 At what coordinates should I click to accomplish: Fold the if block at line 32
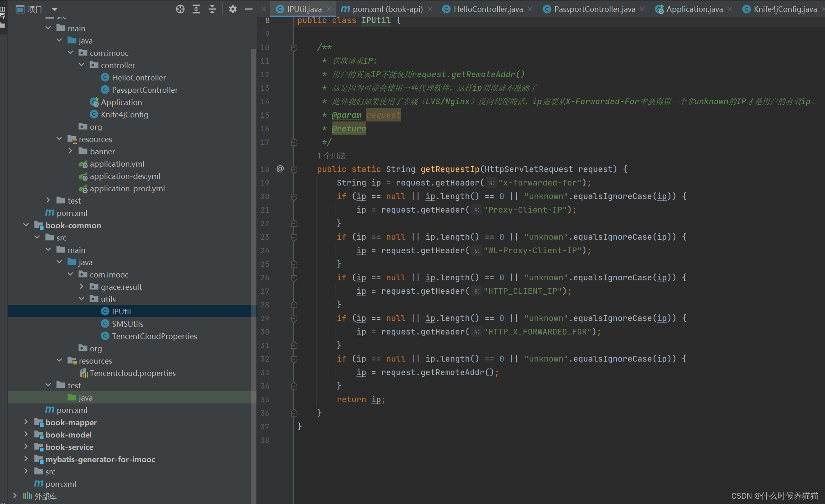(x=294, y=359)
